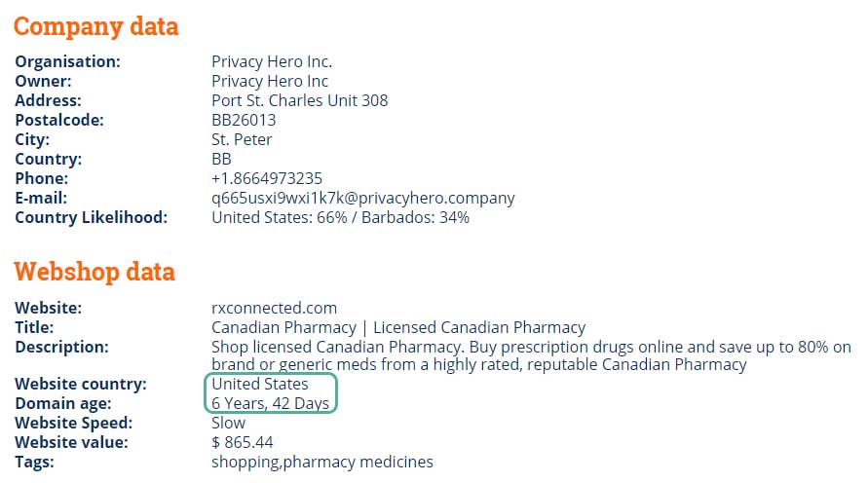The width and height of the screenshot is (868, 483).
Task: Click the 6 Years, 42 Days domain age
Action: coord(270,404)
